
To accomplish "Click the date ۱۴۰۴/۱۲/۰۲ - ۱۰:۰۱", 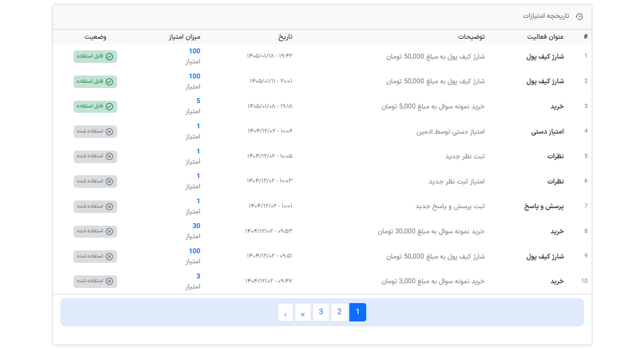I will click(x=270, y=206).
